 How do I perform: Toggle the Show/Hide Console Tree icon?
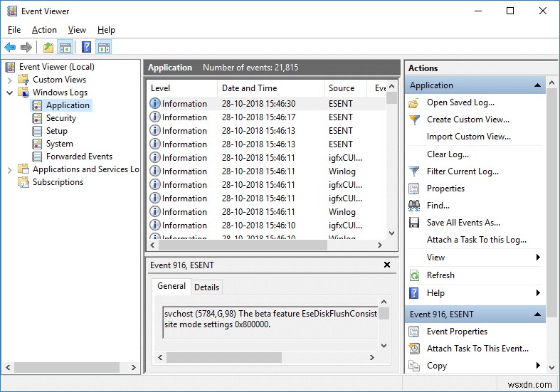65,47
